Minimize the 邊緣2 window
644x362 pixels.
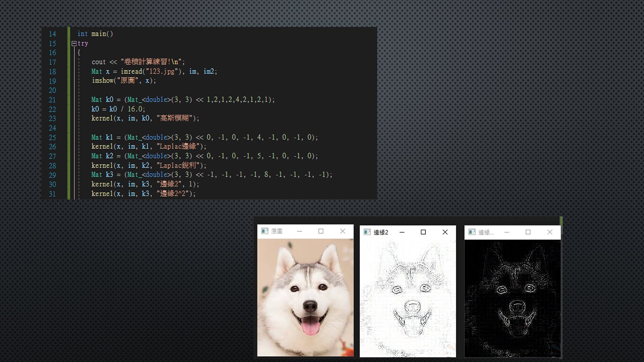pos(402,232)
